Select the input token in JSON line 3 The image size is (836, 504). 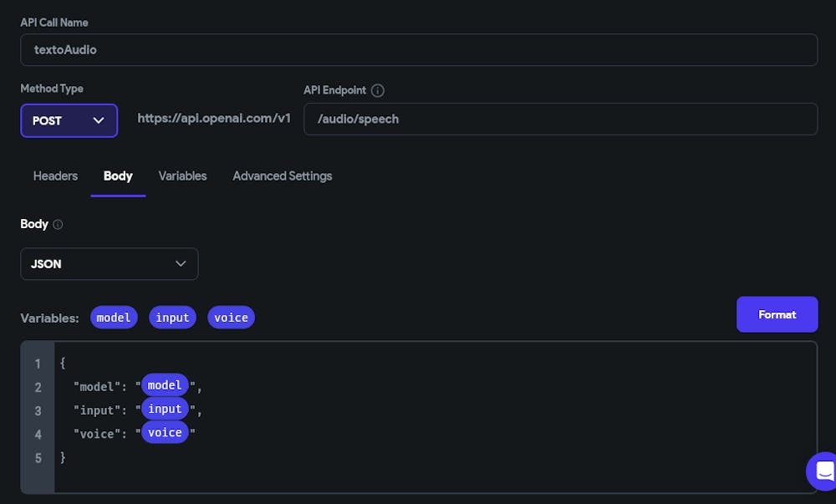[x=165, y=409]
